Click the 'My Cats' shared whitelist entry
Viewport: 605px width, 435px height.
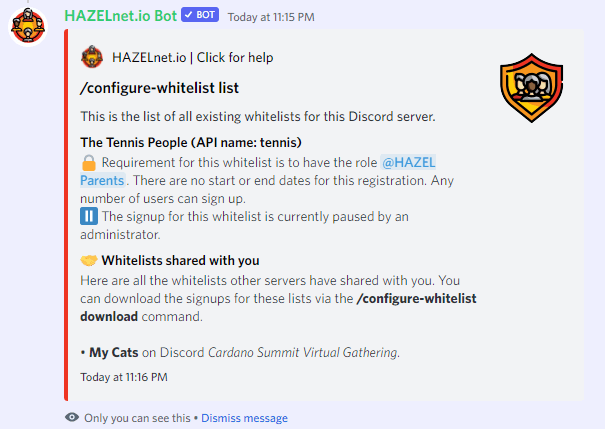click(113, 353)
